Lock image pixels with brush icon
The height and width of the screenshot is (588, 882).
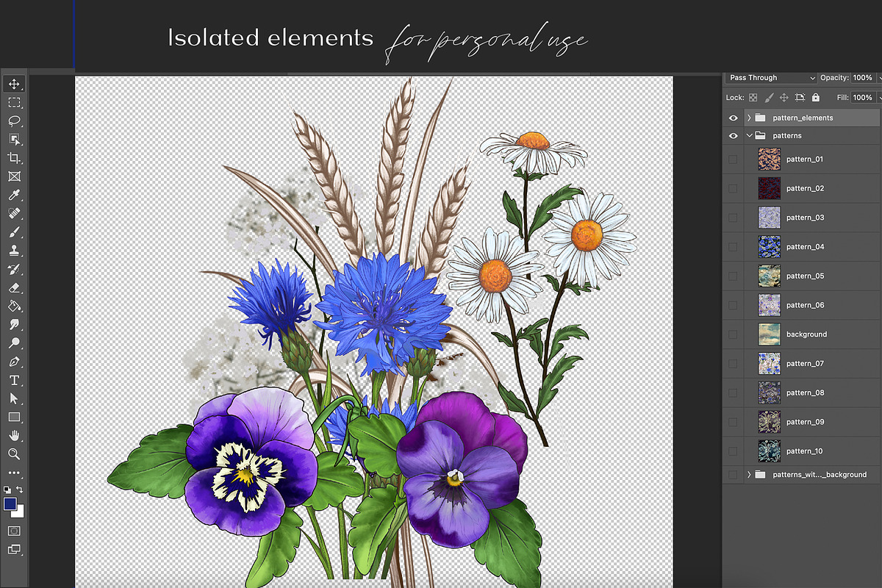point(769,97)
